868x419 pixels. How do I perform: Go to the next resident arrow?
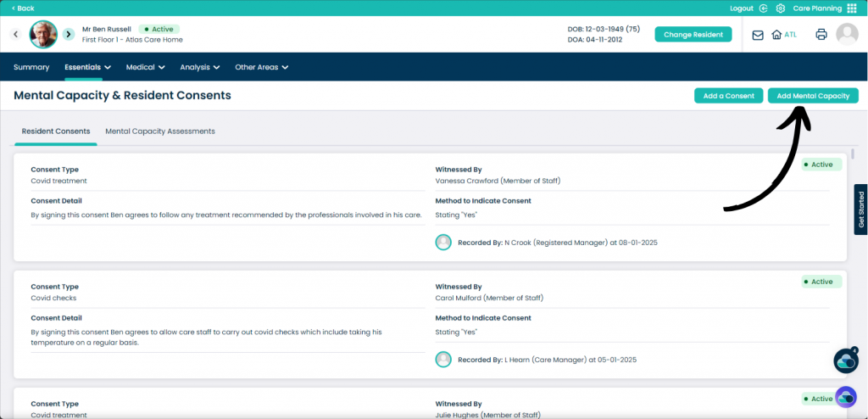69,35
